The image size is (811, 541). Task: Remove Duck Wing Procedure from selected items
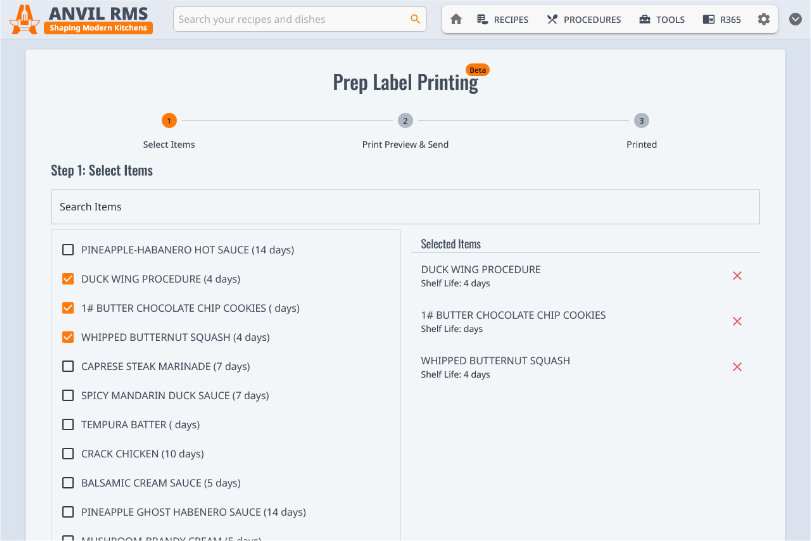coord(737,276)
